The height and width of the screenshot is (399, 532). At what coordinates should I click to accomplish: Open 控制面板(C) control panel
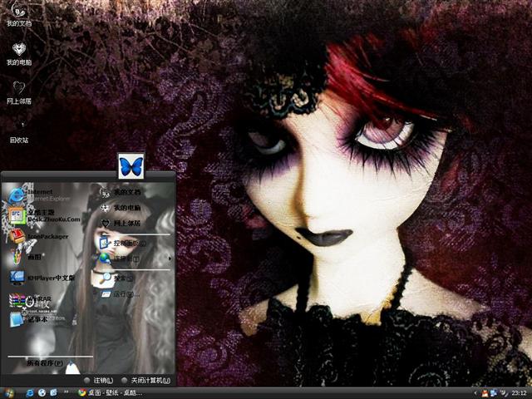coord(123,244)
